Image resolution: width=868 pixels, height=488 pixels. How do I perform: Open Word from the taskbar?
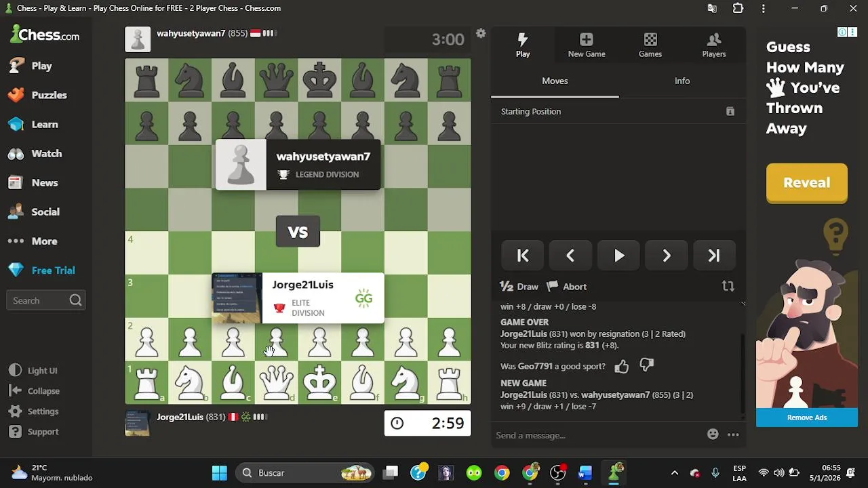point(585,472)
